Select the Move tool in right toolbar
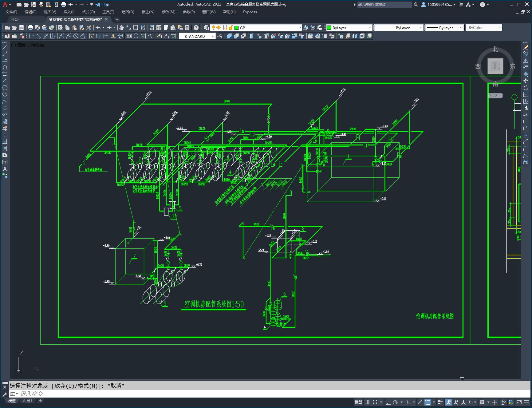 [x=526, y=81]
